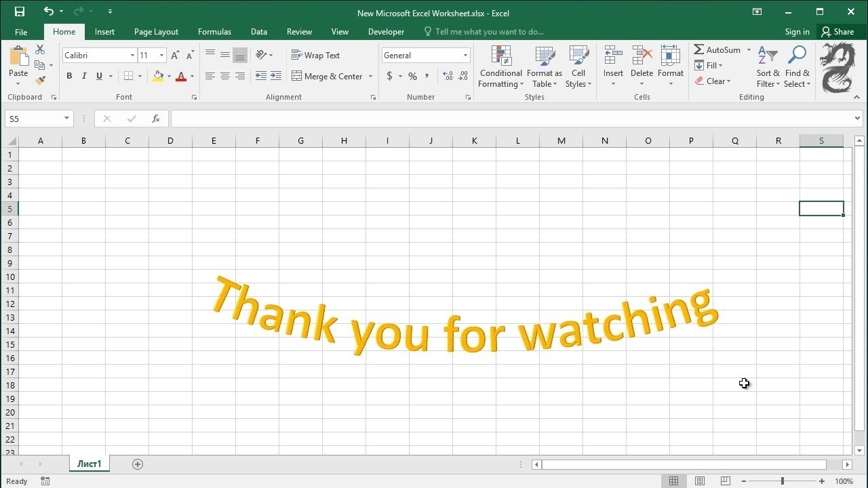This screenshot has height=488, width=868.
Task: Open Cell Styles gallery
Action: 578,66
